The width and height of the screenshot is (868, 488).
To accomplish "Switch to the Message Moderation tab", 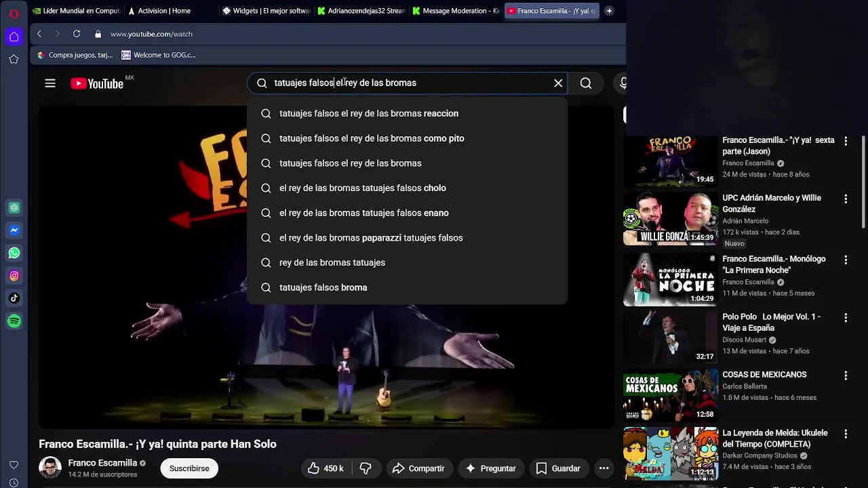I will click(x=456, y=11).
